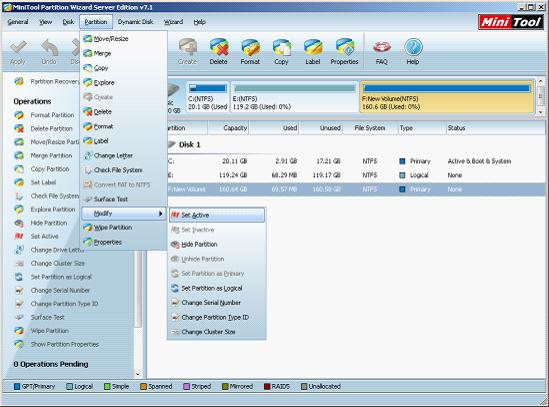
Task: Select Change Cluster Size in submenu
Action: tap(217, 332)
